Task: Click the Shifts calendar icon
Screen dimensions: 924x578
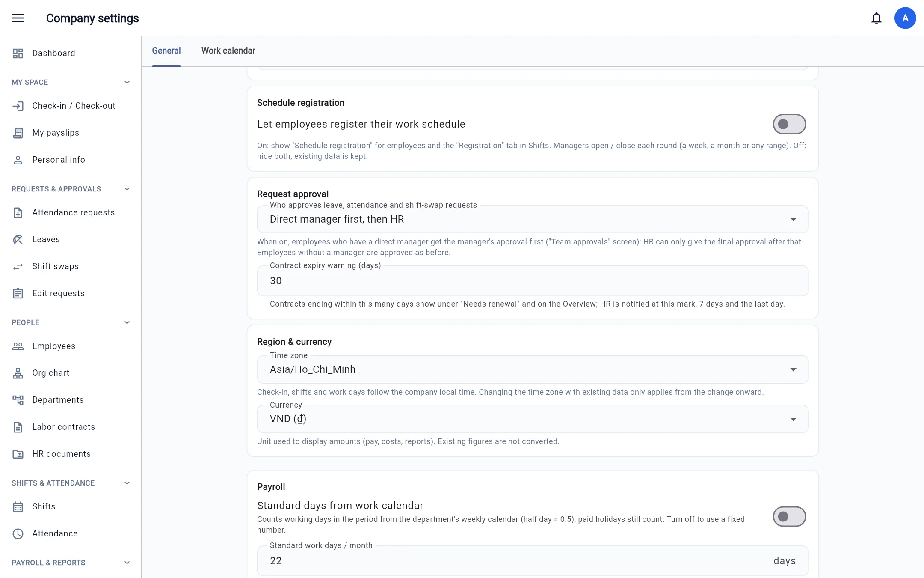Action: tap(18, 506)
